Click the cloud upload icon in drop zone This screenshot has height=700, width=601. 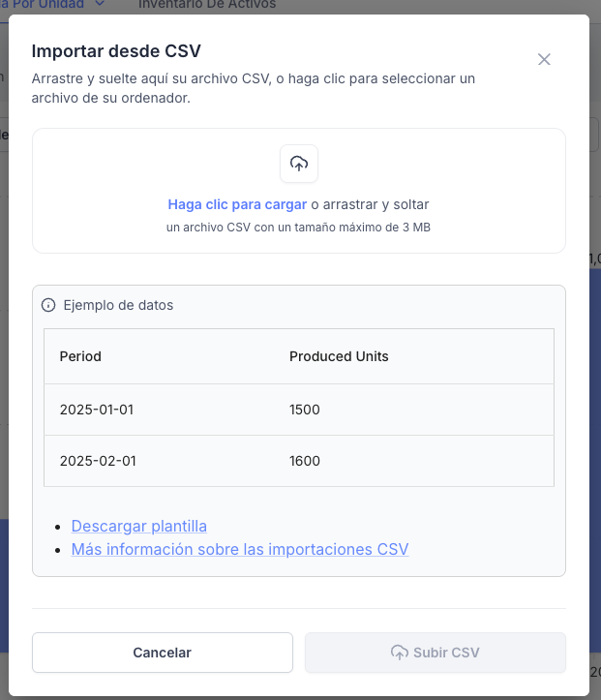click(299, 164)
